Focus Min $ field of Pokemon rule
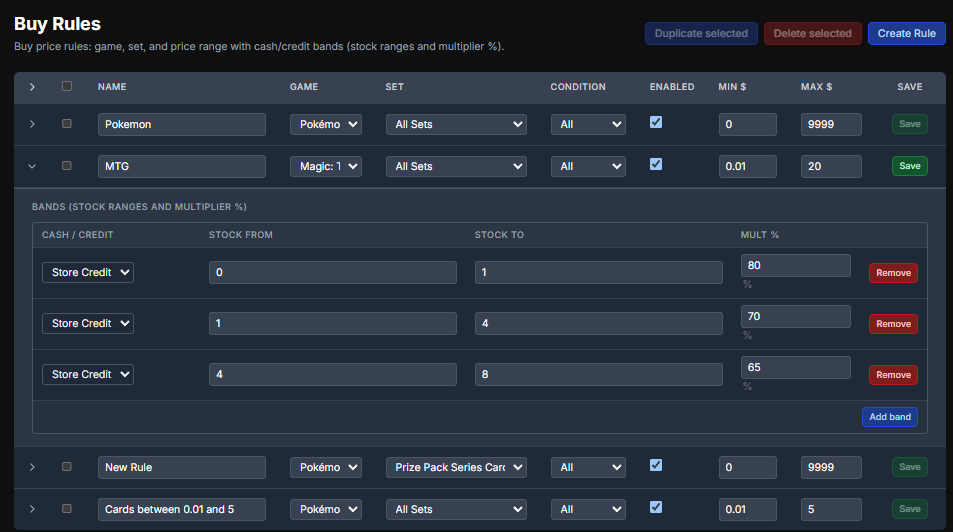Image resolution: width=953 pixels, height=532 pixels. click(x=747, y=124)
